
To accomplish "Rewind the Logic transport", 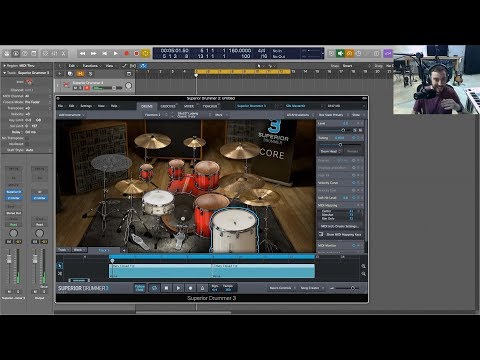I will 82,53.
